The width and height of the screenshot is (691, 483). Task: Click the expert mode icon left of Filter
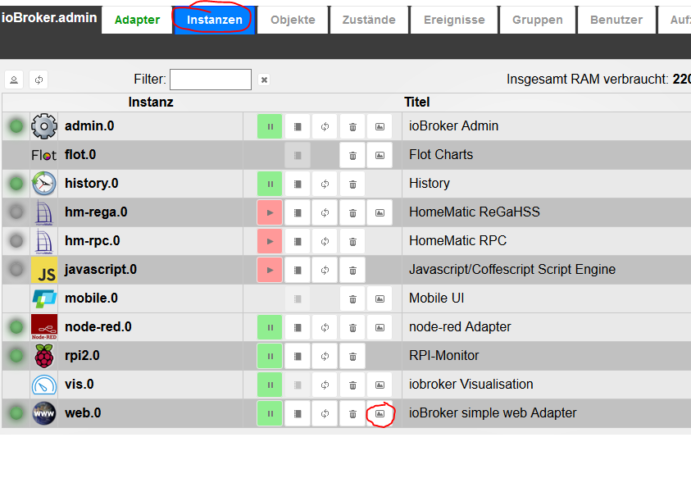tap(14, 80)
